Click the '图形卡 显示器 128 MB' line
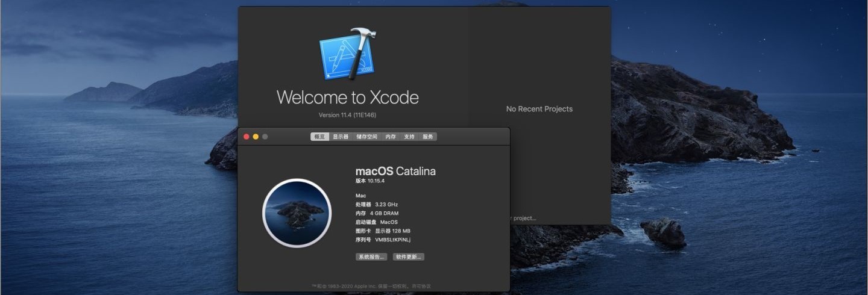The image size is (868, 295). point(383,231)
